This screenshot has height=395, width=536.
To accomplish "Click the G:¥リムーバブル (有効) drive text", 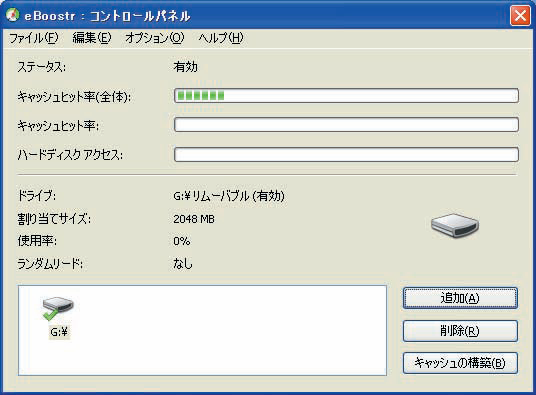I will coord(229,196).
